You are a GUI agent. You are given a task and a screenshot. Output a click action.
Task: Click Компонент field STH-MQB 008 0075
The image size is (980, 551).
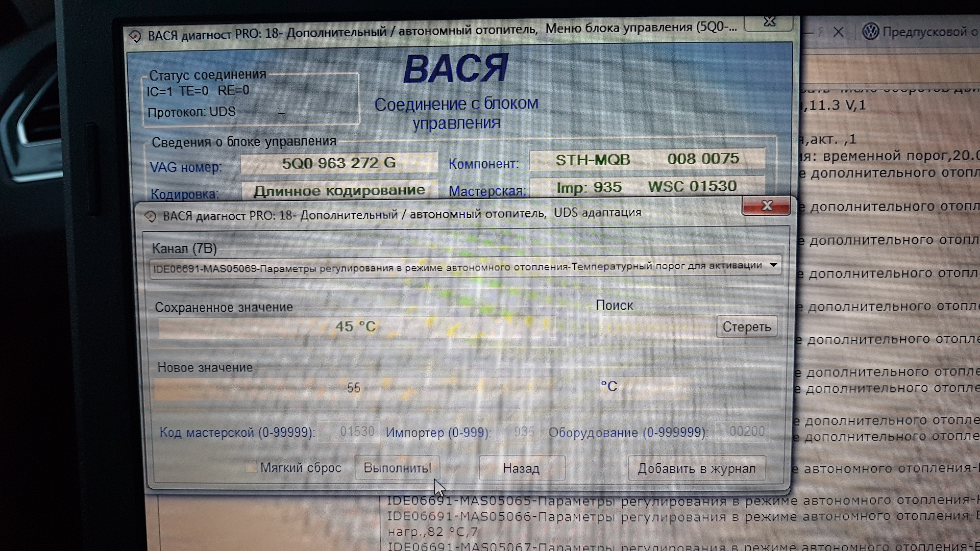pyautogui.click(x=647, y=159)
